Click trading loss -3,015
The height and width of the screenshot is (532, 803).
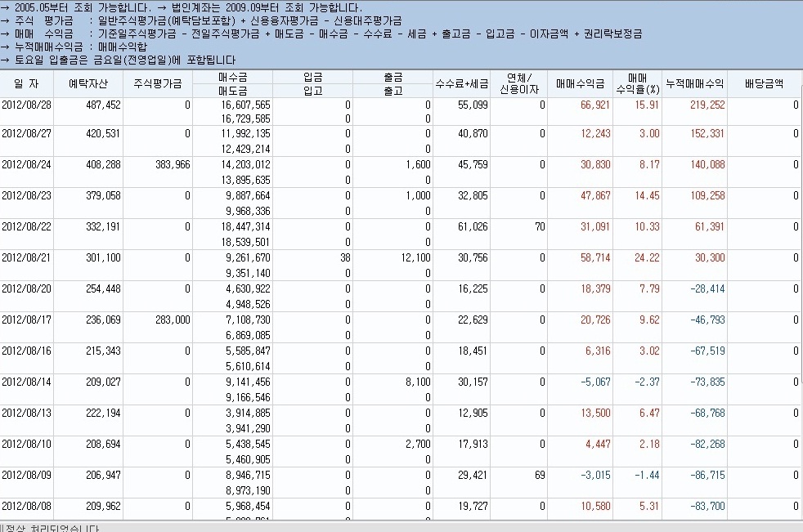[x=595, y=475]
